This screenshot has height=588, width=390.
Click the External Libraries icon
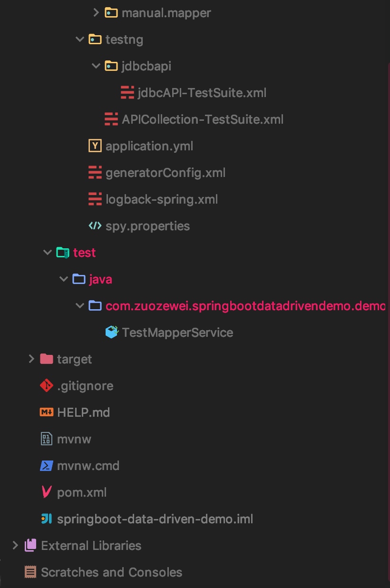point(30,546)
